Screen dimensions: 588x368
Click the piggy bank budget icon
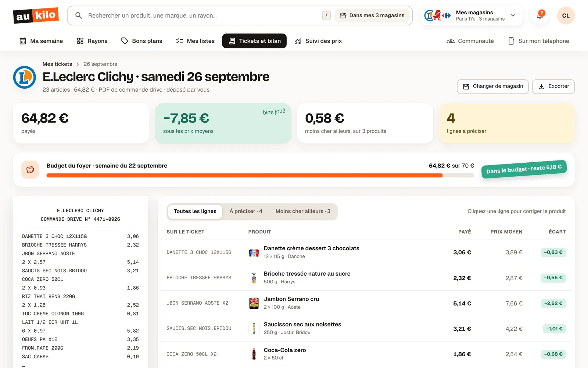30,170
